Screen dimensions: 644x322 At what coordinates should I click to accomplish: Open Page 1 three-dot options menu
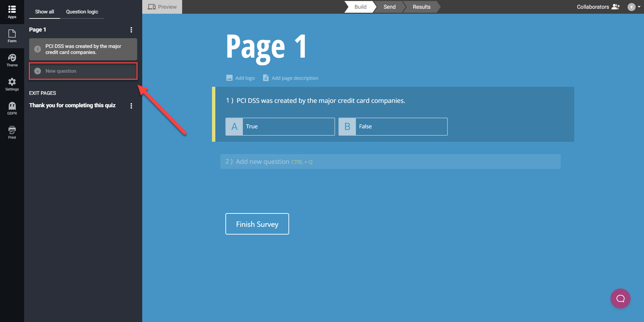[x=131, y=30]
